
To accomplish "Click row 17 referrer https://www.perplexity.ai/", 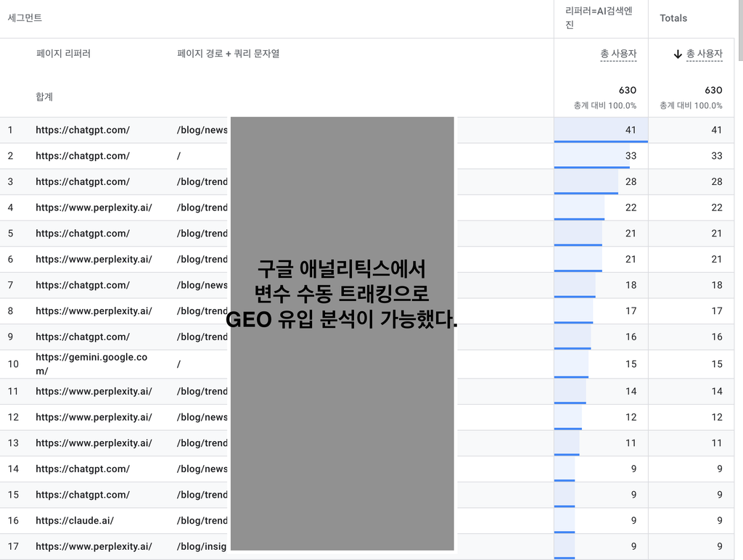I will (x=94, y=546).
